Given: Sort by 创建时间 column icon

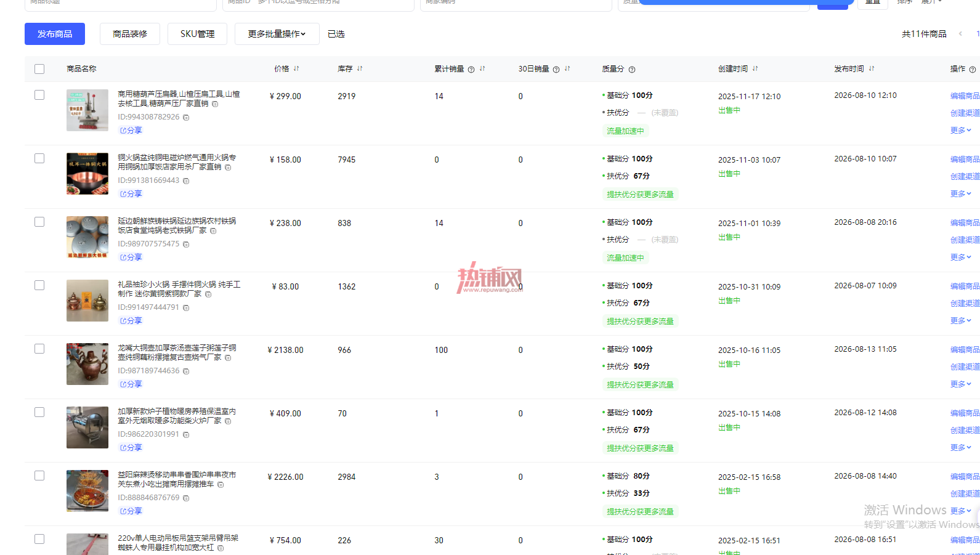Looking at the screenshot, I should (755, 68).
